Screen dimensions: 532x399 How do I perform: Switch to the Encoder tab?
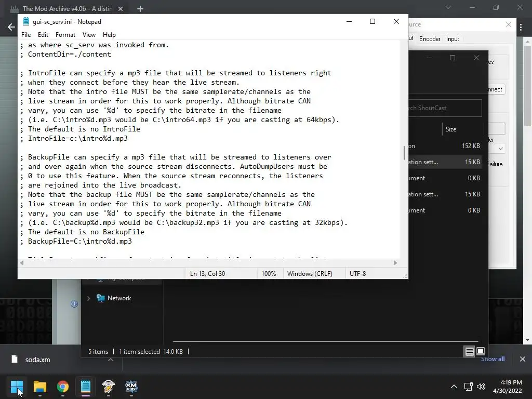click(430, 38)
